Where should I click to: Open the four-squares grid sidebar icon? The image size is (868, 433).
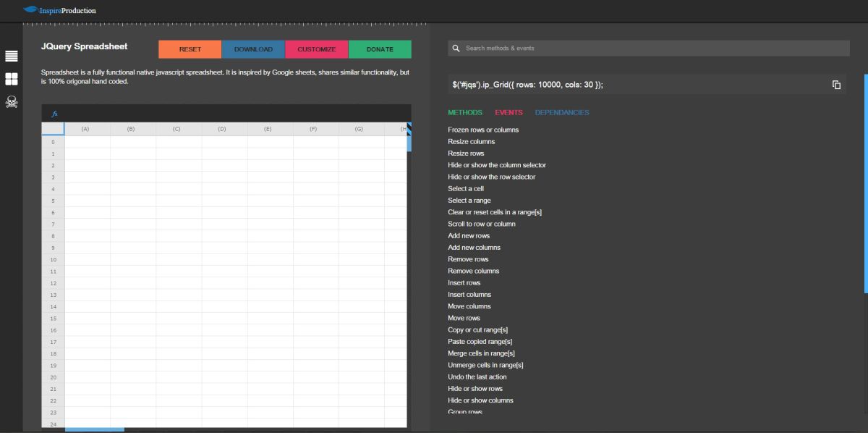[12, 79]
